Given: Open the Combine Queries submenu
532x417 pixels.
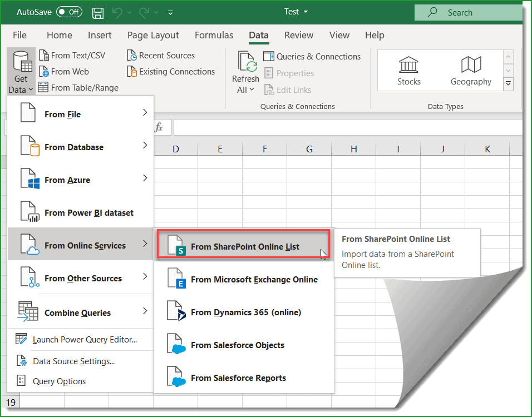Looking at the screenshot, I should pos(80,312).
